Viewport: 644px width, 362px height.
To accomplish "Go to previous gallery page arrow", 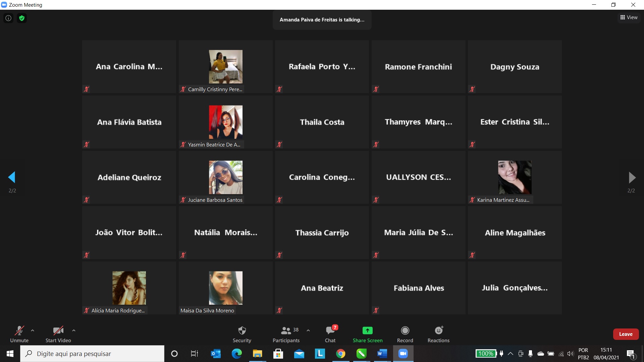I will click(x=12, y=177).
